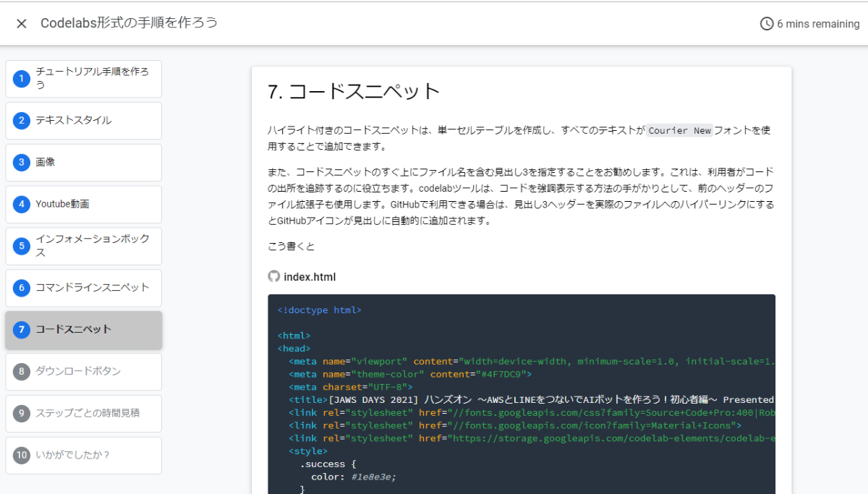Click the Material+Icons stylesheet link line
Image resolution: width=868 pixels, height=494 pixels.
[515, 425]
